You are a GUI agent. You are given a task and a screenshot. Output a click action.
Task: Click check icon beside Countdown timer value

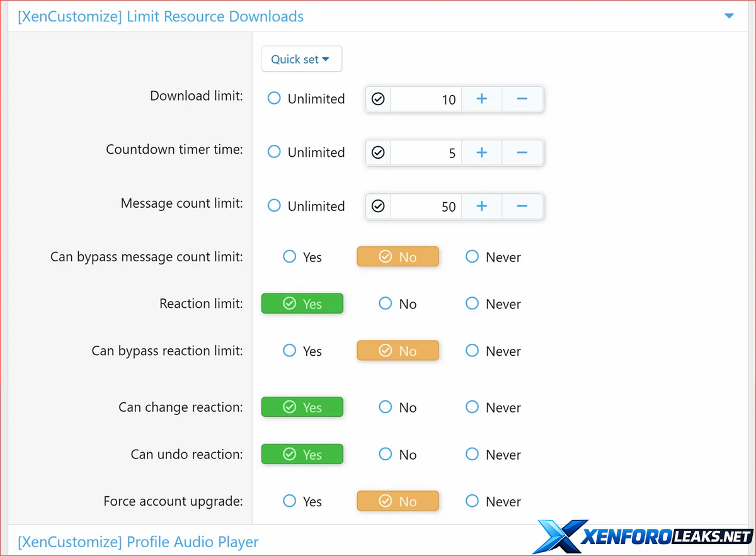(378, 152)
